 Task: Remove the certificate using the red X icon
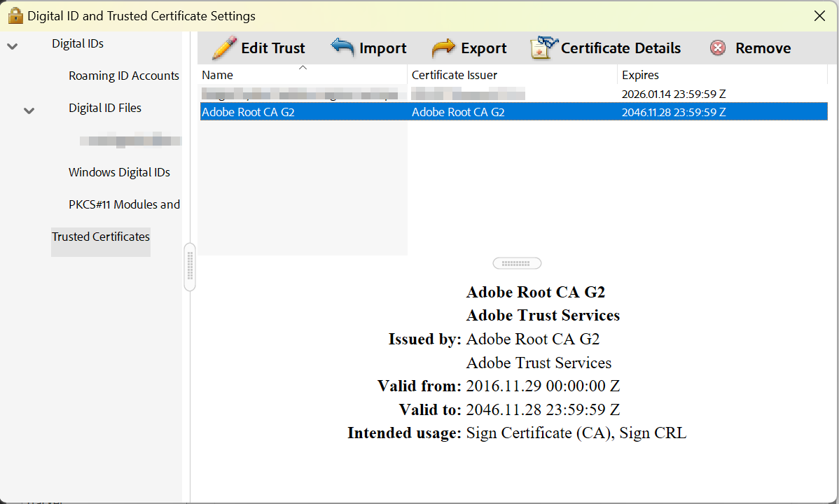(717, 48)
